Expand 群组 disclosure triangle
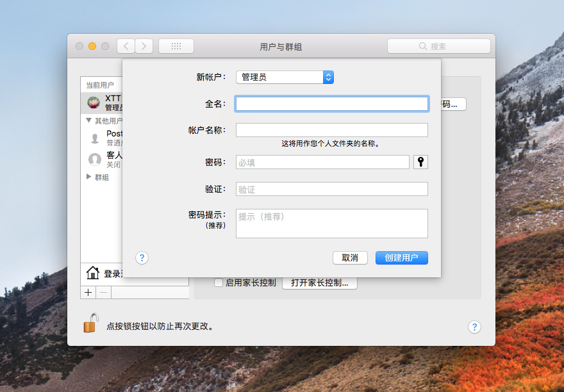The height and width of the screenshot is (392, 564). 88,177
